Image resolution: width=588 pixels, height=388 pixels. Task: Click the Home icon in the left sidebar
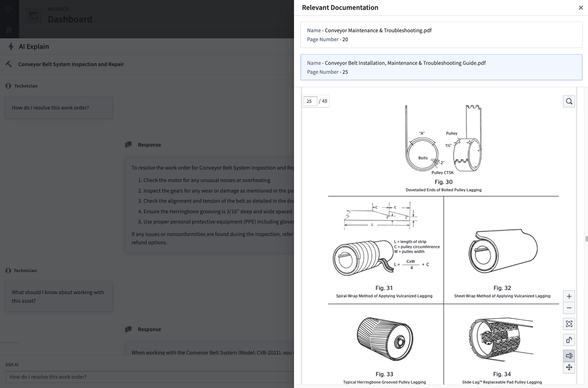(9, 31)
